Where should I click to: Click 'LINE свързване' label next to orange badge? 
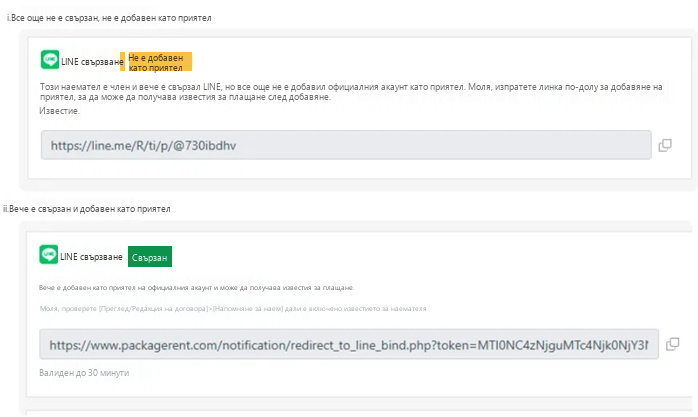(92, 62)
